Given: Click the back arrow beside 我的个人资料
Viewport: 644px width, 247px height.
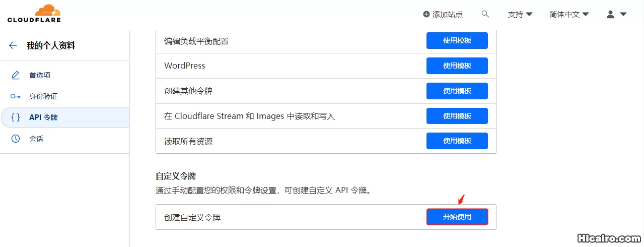Looking at the screenshot, I should point(13,46).
